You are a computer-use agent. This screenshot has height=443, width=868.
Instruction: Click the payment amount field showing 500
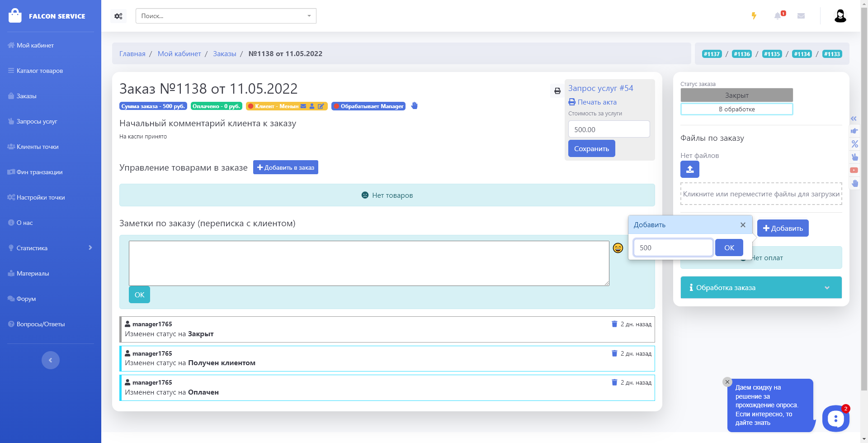tap(673, 248)
